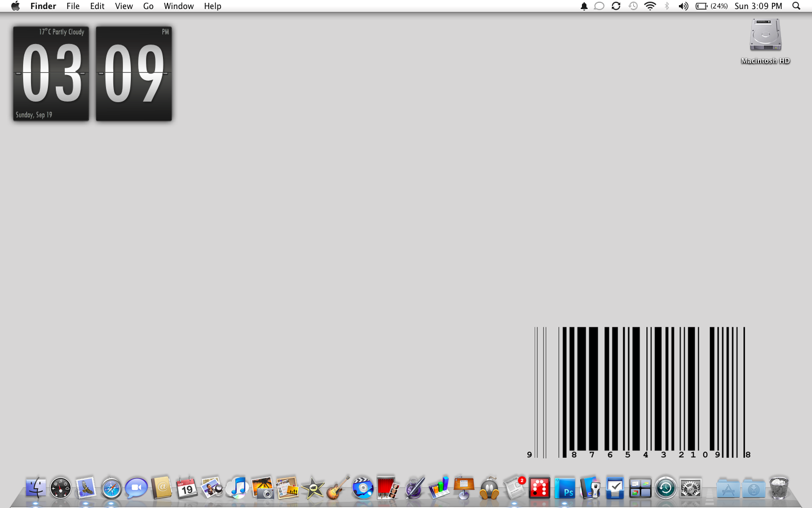Open the Spaces icon in the Dock
This screenshot has height=508, width=812.
tap(640, 488)
